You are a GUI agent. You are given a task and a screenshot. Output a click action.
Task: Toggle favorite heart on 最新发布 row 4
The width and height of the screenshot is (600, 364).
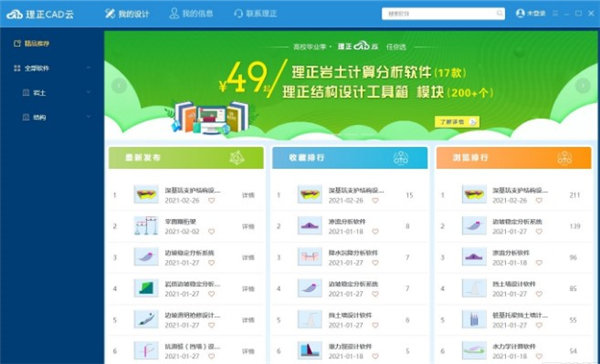[x=211, y=294]
